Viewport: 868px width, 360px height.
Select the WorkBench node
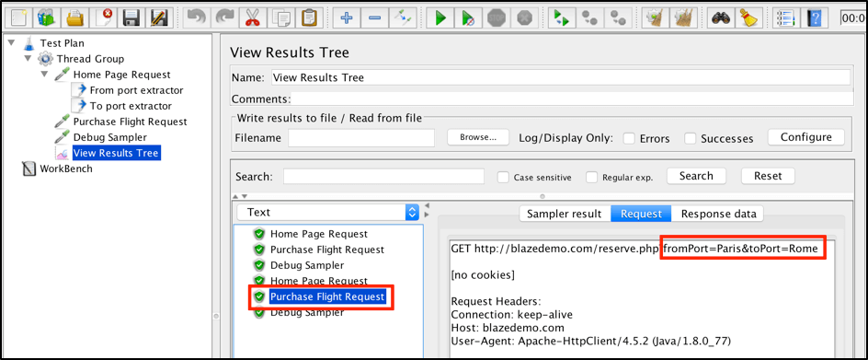click(x=66, y=168)
